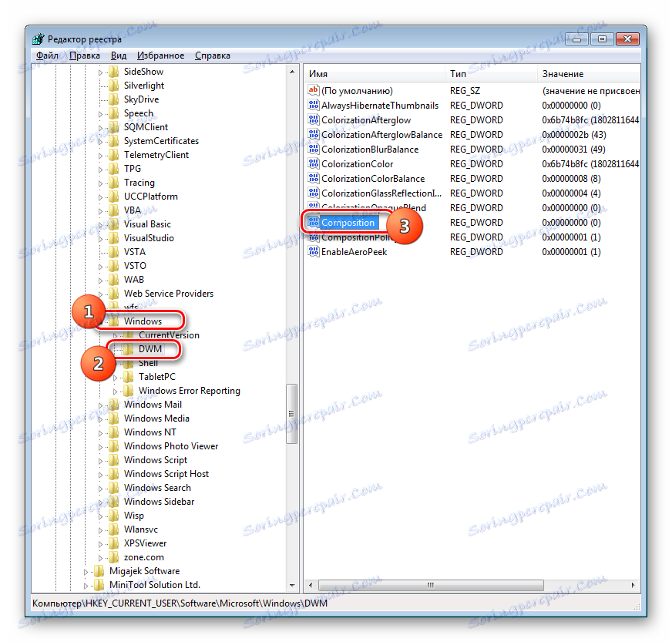Click the ColorizationAfterglow DWORD value icon
This screenshot has height=642, width=672.
pyautogui.click(x=314, y=119)
